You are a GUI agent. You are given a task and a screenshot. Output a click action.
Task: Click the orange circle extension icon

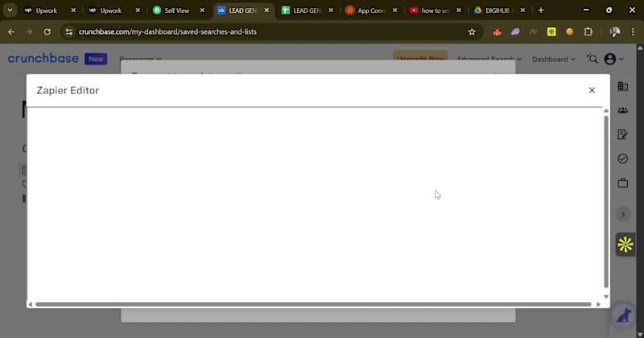[x=569, y=31]
